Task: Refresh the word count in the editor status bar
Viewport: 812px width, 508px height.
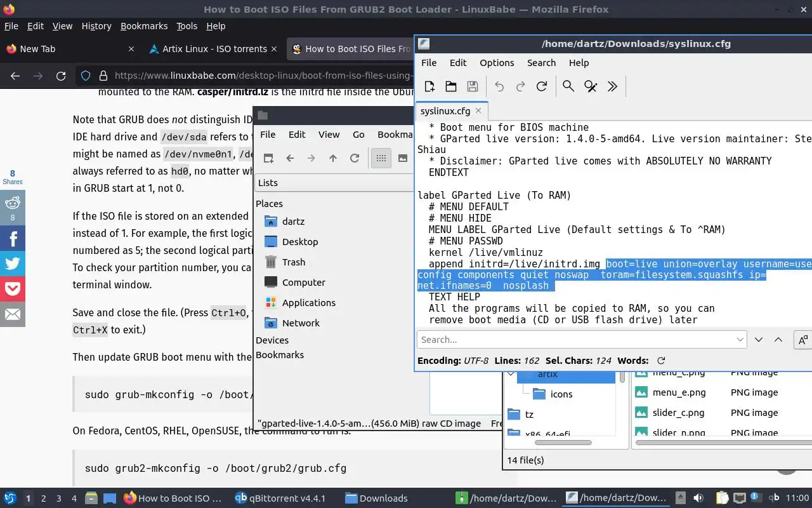Action: (x=660, y=361)
